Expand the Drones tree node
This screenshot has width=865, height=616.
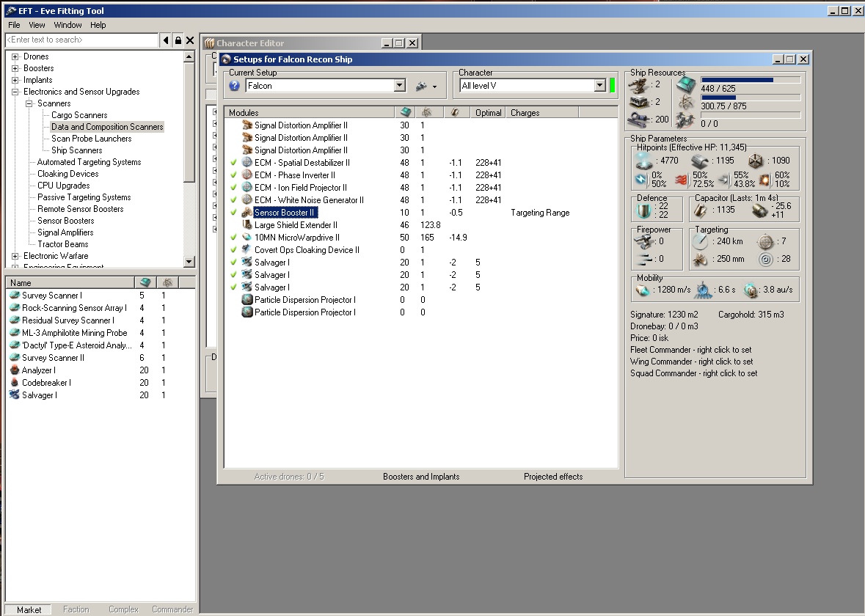(x=15, y=56)
